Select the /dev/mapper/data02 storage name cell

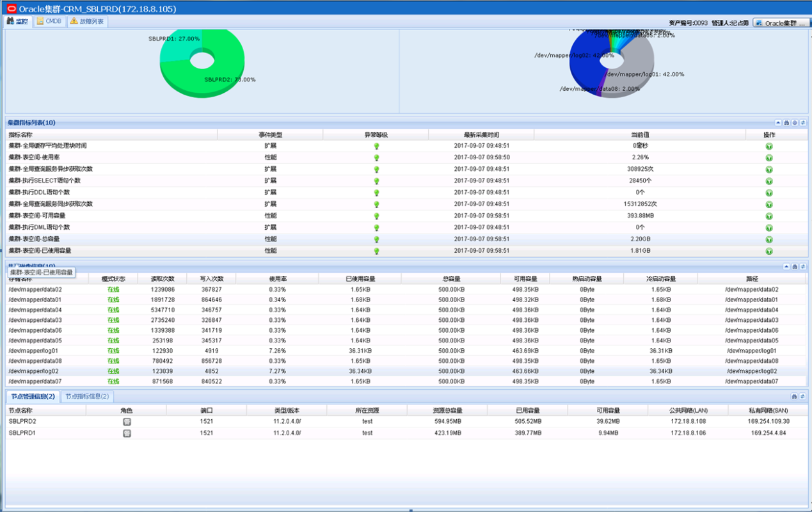35,289
